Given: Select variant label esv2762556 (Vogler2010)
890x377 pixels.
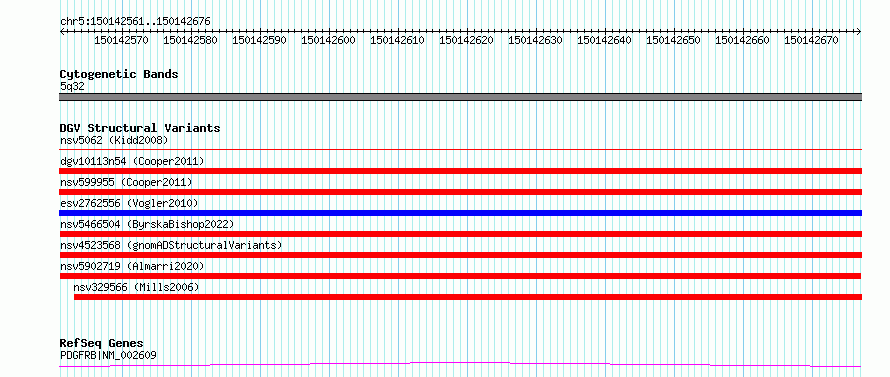Looking at the screenshot, I should 129,203.
